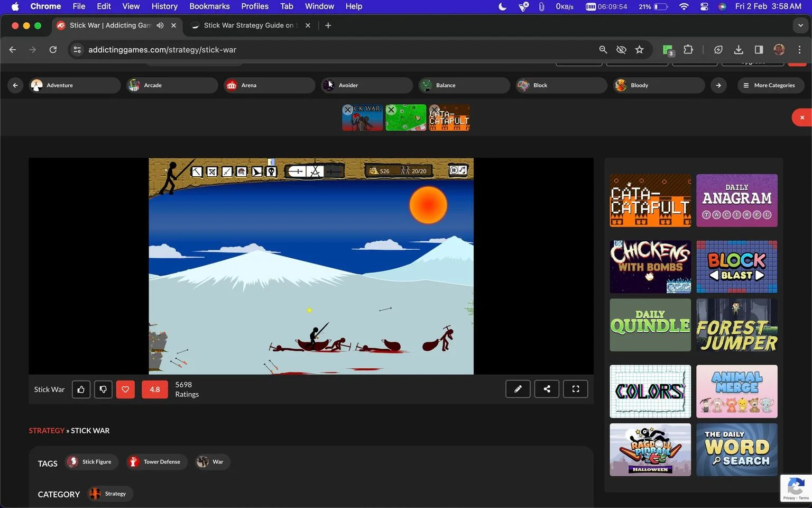Open the Profiles menu
The height and width of the screenshot is (508, 812).
pyautogui.click(x=255, y=6)
